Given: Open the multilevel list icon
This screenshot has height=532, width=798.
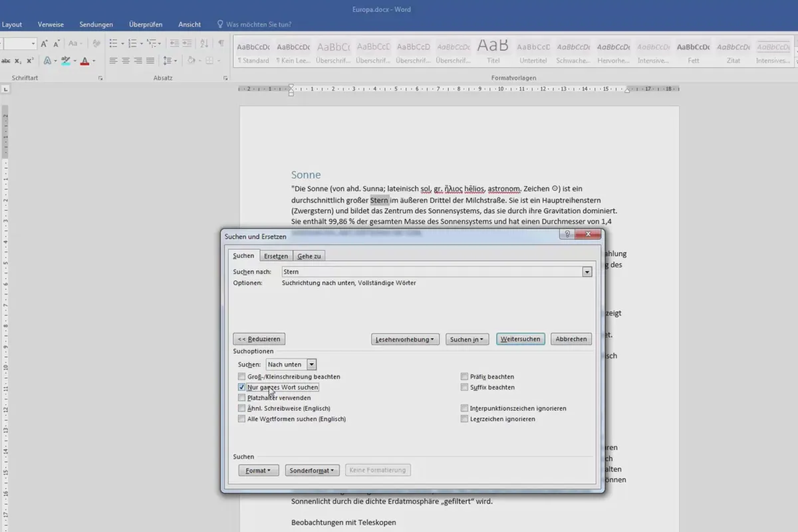Looking at the screenshot, I should (151, 43).
